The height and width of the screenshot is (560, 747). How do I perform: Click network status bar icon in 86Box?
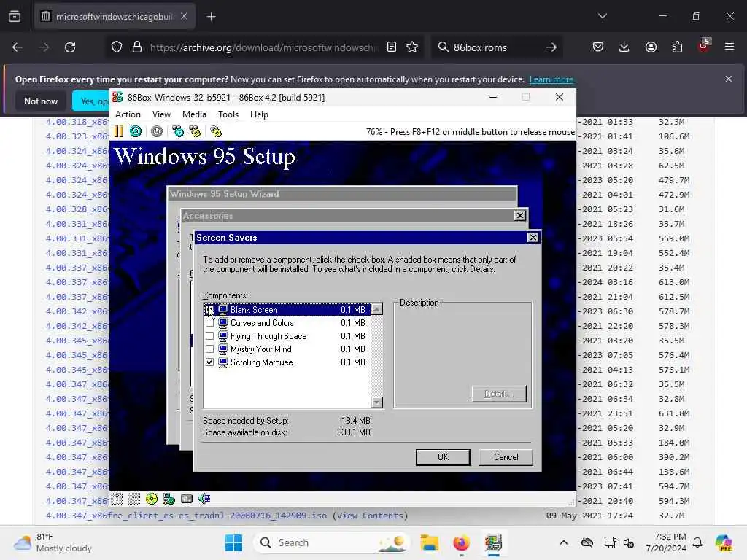pos(169,499)
